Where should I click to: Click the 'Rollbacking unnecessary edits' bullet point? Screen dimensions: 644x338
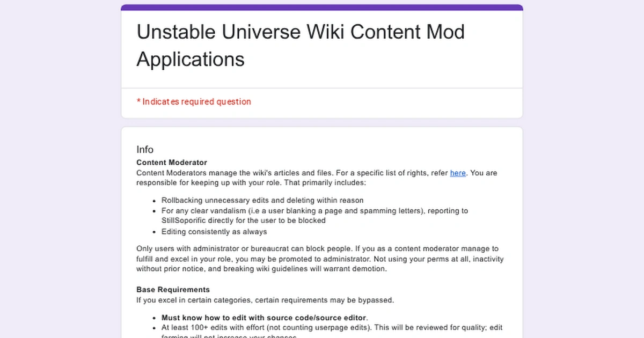pyautogui.click(x=262, y=200)
